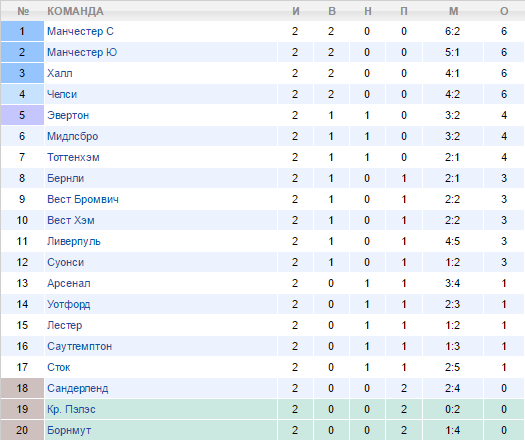Click the Лестер team name
Screen dimensions: 525x440
click(65, 325)
